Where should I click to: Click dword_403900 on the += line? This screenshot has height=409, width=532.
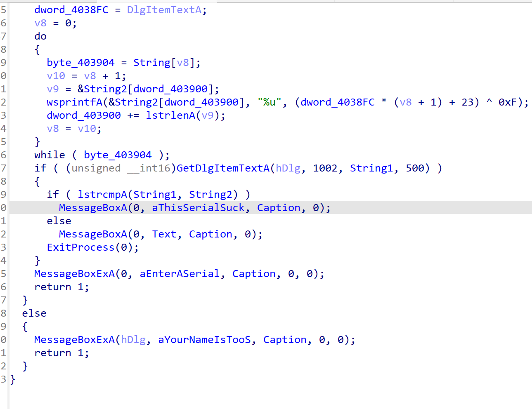point(84,115)
